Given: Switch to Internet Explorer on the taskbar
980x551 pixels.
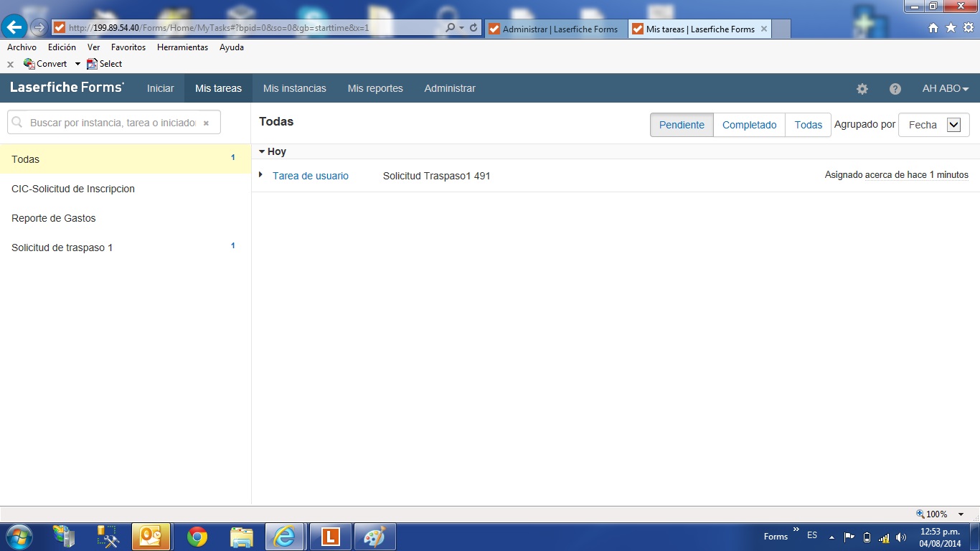Looking at the screenshot, I should (x=285, y=537).
